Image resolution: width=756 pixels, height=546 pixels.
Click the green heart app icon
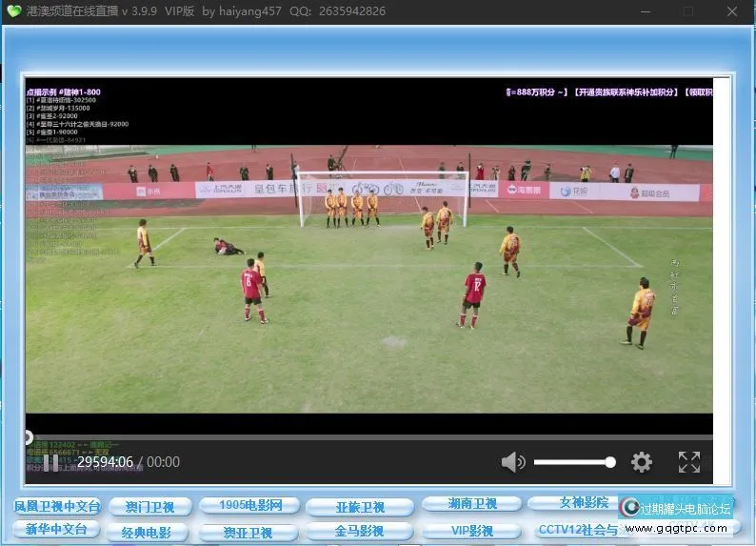point(13,11)
